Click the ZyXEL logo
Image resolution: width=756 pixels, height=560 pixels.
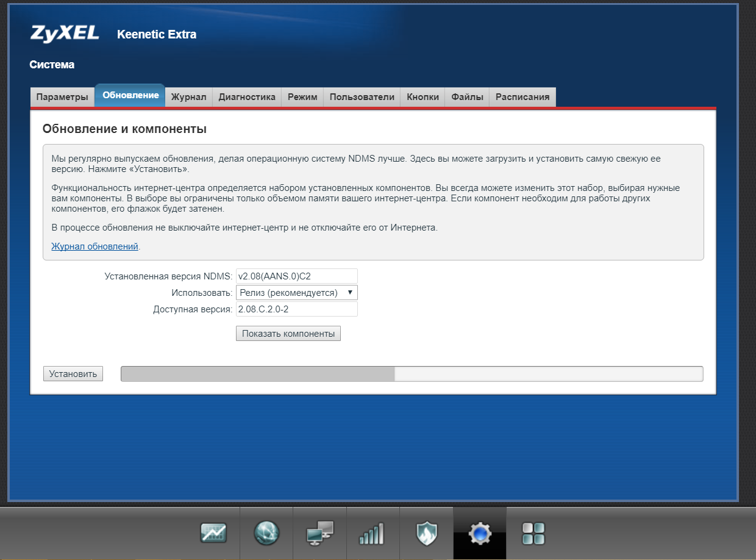tap(65, 34)
